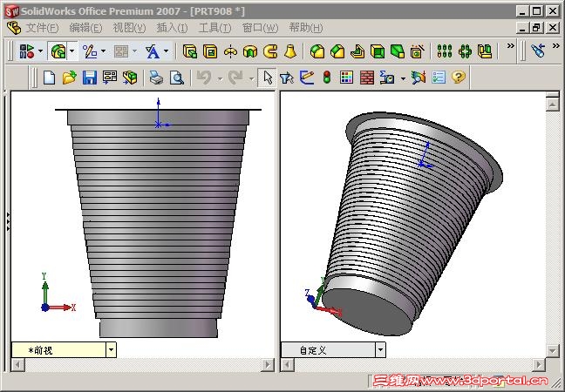Save the current part
The image size is (565, 392).
pyautogui.click(x=89, y=78)
